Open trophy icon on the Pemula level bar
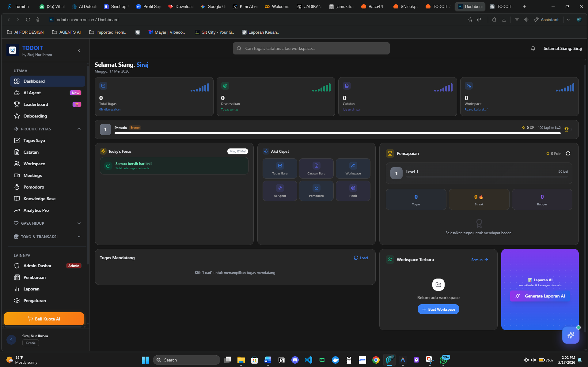Image resolution: width=588 pixels, height=367 pixels. tap(567, 129)
